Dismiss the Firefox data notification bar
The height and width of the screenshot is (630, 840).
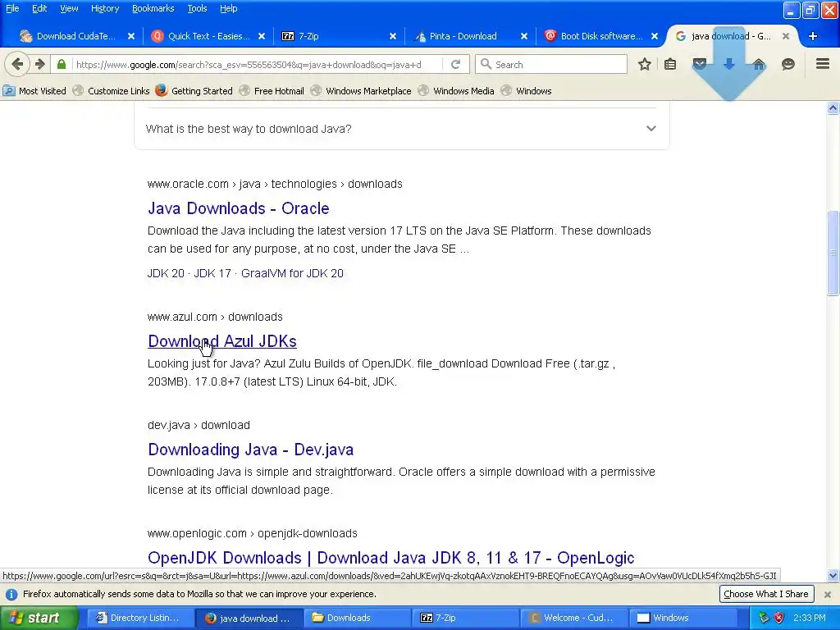pyautogui.click(x=828, y=595)
